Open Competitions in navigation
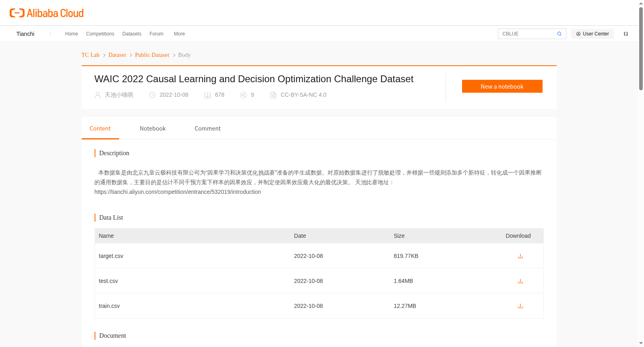Screen dimensions: 644x347 pos(100,34)
